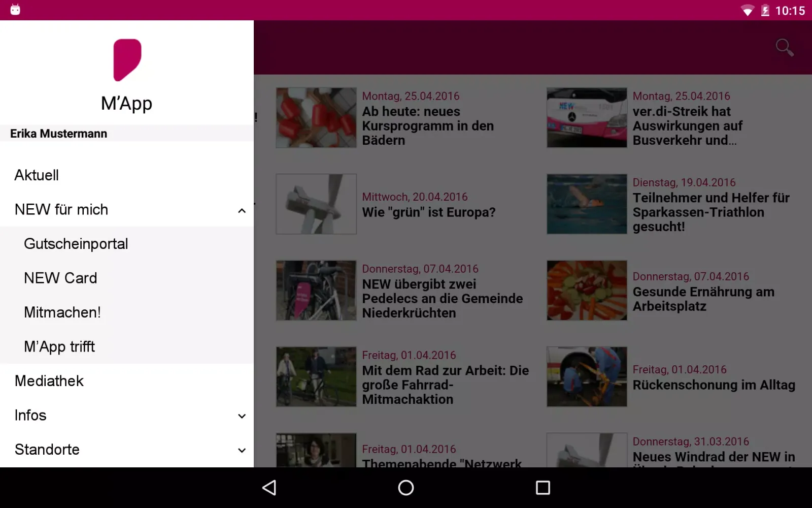Image resolution: width=812 pixels, height=508 pixels.
Task: Expand the Standorte section
Action: 243,450
